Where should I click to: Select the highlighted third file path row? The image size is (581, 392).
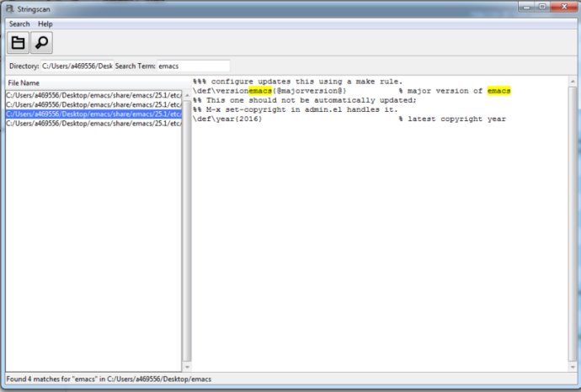[93, 114]
